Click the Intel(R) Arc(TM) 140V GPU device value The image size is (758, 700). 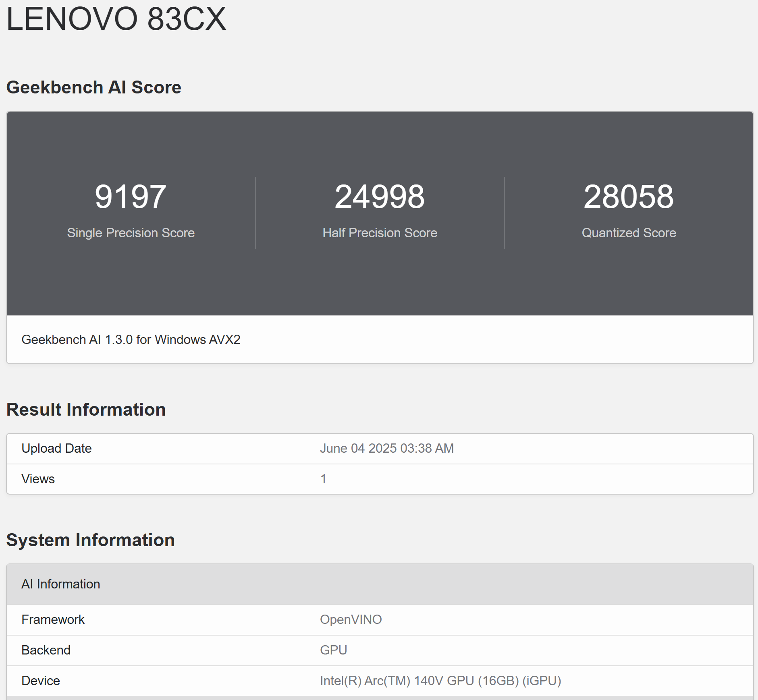tap(440, 681)
